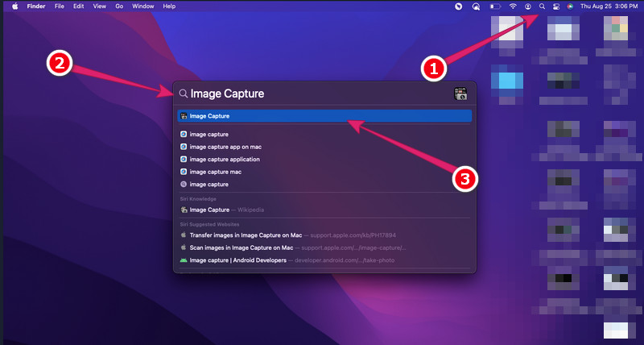Screen dimensions: 644x345
Task: Click the Android icon beside Android Developers result
Action: point(184,260)
